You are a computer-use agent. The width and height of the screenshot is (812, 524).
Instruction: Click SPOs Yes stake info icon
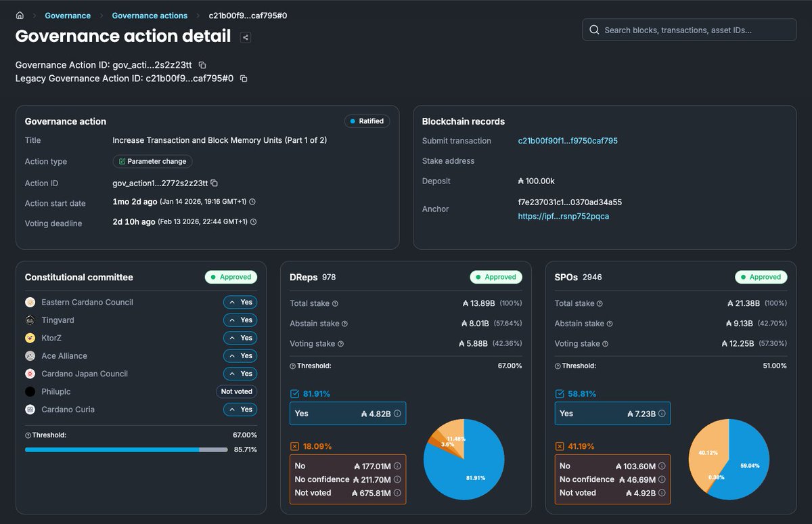(x=662, y=414)
